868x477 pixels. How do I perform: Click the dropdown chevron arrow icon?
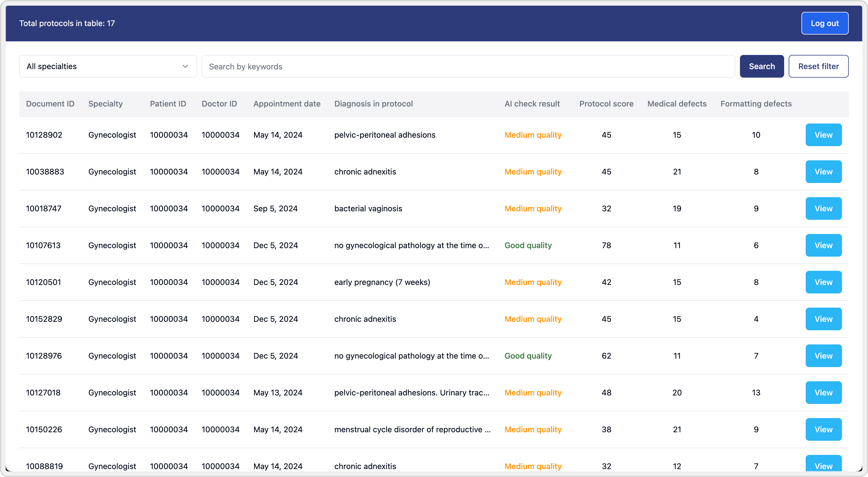pos(185,66)
